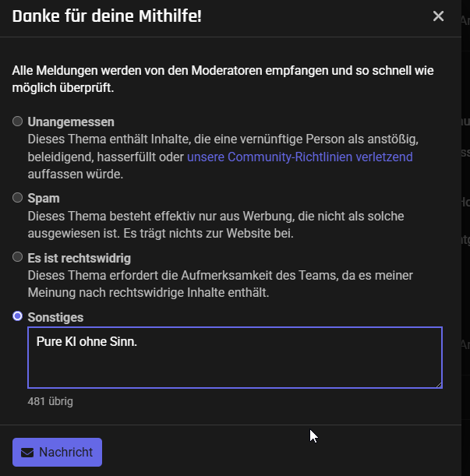Image resolution: width=470 pixels, height=476 pixels.
Task: Click the 'Es ist rechtswidrig' label text
Action: coord(79,259)
